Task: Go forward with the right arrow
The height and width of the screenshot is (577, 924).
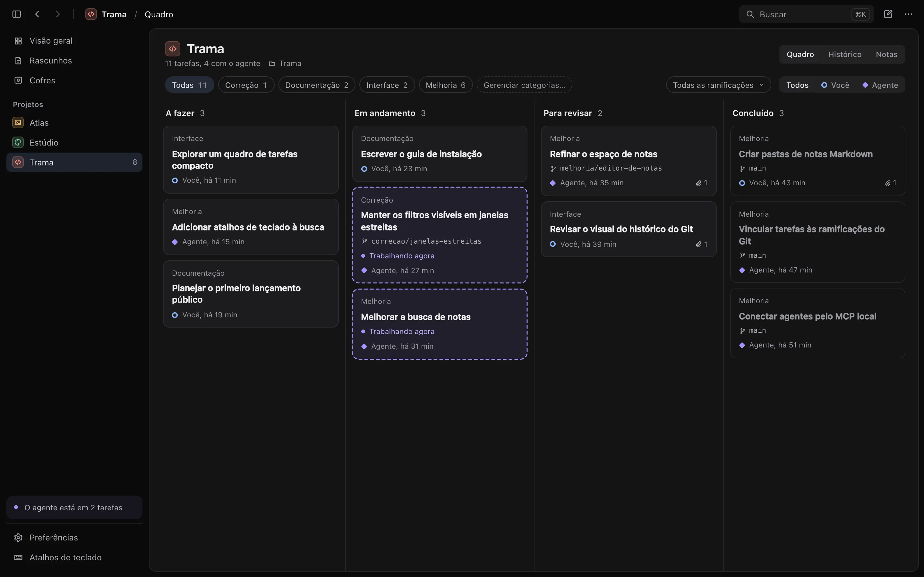Action: [x=58, y=14]
